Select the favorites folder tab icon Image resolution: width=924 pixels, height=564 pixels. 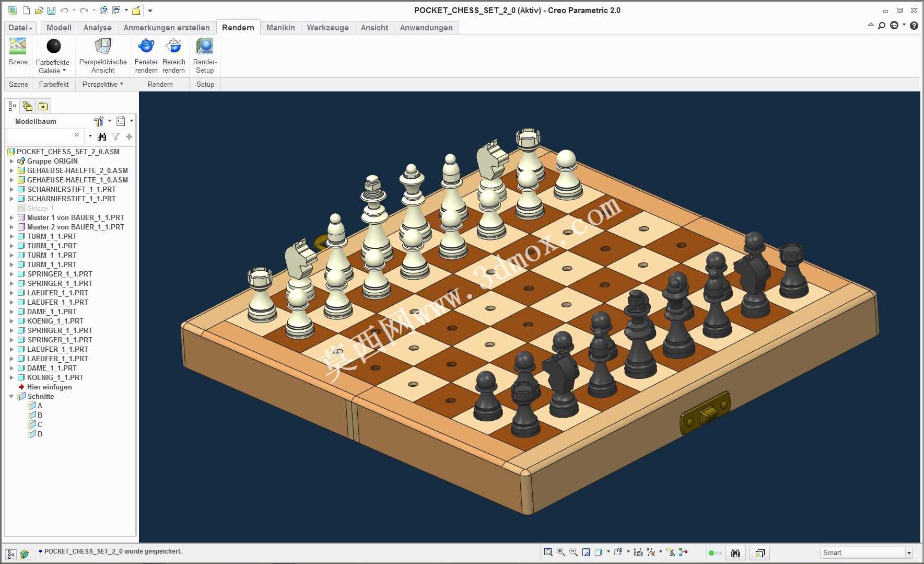(x=43, y=106)
